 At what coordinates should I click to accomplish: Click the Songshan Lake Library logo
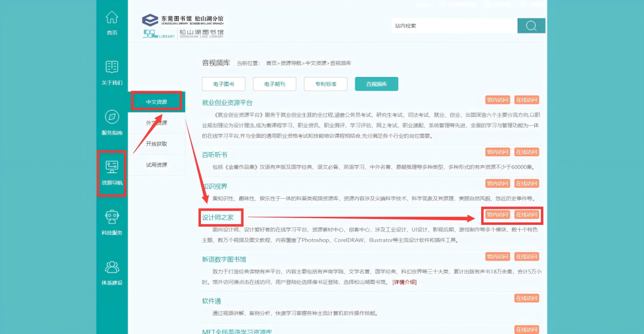coord(183,26)
